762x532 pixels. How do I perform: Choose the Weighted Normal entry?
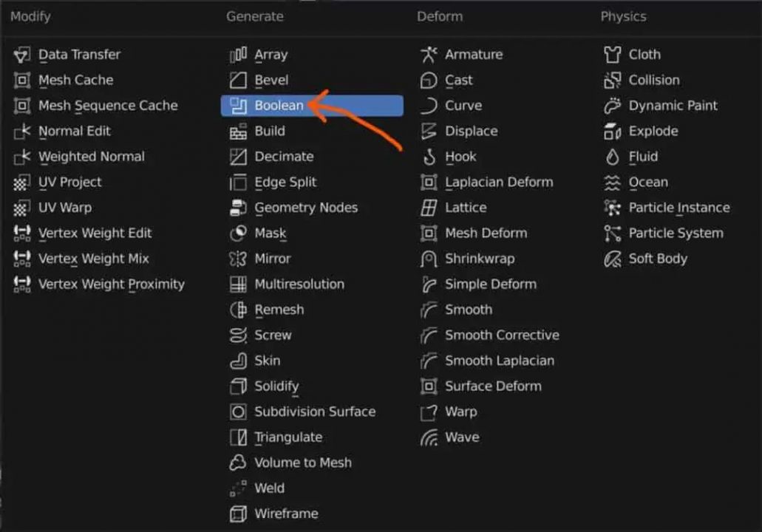click(91, 157)
